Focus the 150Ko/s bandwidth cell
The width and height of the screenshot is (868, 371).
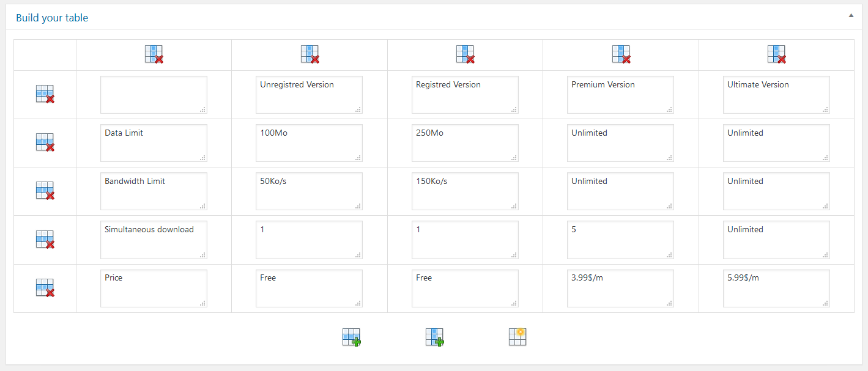click(465, 191)
